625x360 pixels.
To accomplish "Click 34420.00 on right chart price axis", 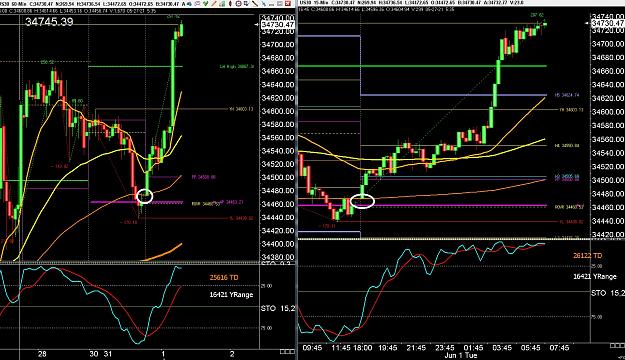I will pos(608,235).
